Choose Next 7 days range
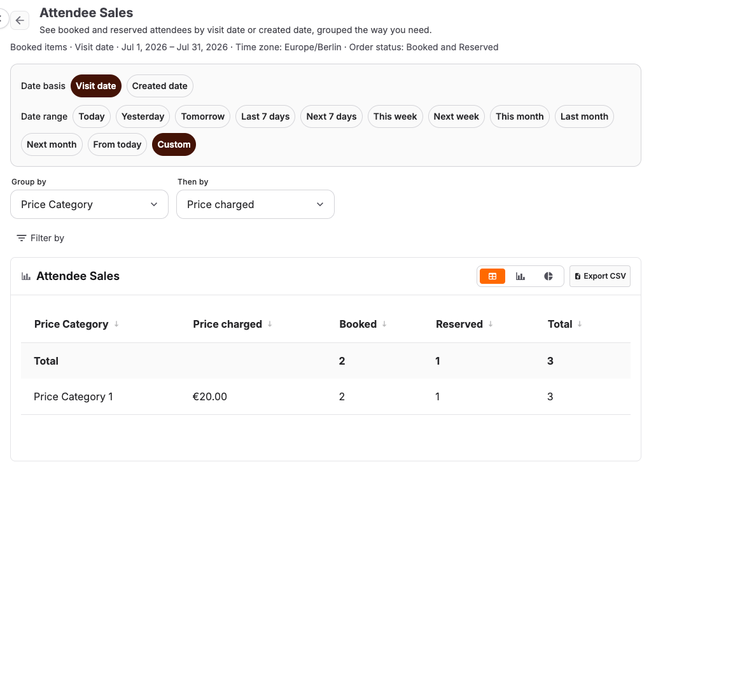This screenshot has width=733, height=700. (331, 116)
